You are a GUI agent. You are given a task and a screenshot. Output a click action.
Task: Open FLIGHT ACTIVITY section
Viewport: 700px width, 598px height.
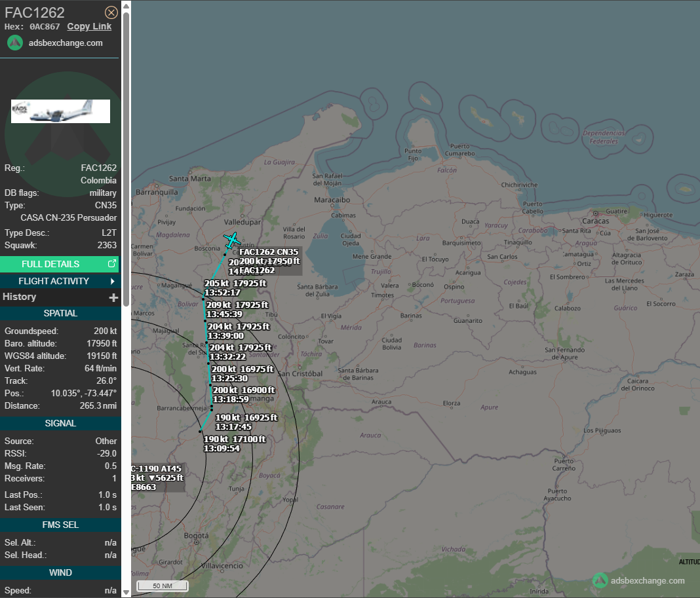tap(60, 281)
